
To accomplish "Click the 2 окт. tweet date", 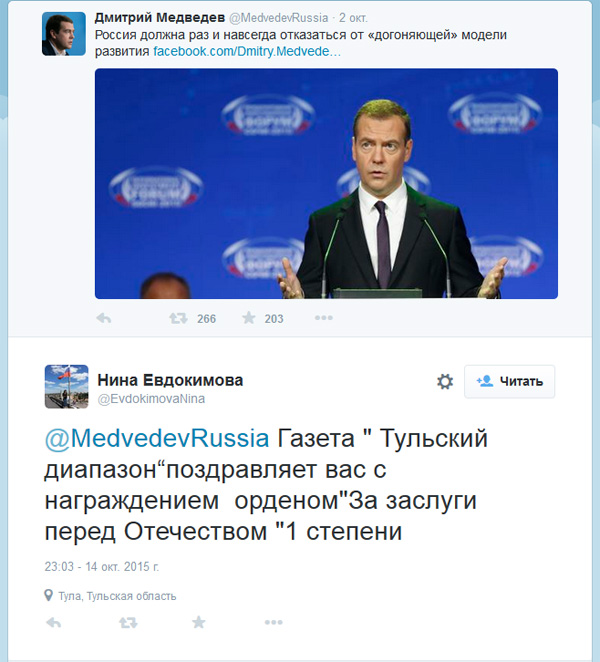I will 356,18.
